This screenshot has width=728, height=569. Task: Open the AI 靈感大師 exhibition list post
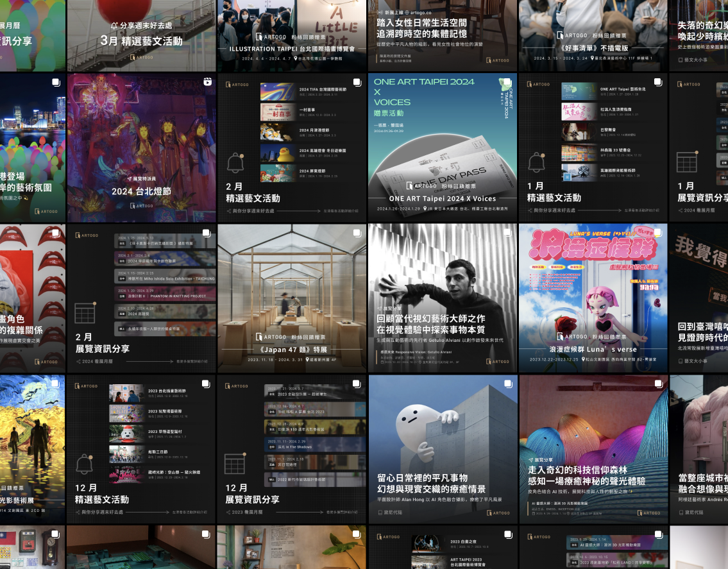(593, 547)
